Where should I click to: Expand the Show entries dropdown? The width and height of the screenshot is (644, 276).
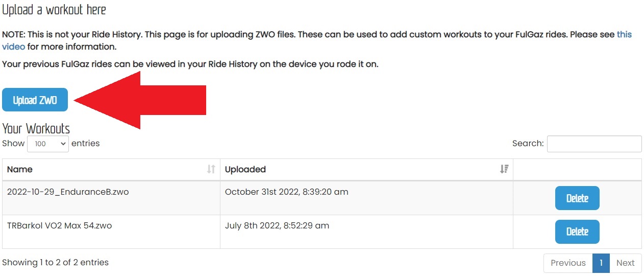click(x=47, y=144)
